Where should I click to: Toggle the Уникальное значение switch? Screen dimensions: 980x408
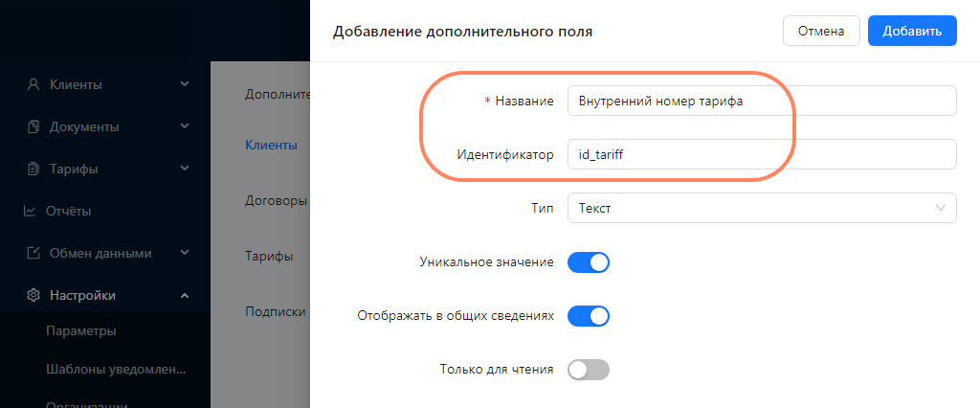[589, 262]
